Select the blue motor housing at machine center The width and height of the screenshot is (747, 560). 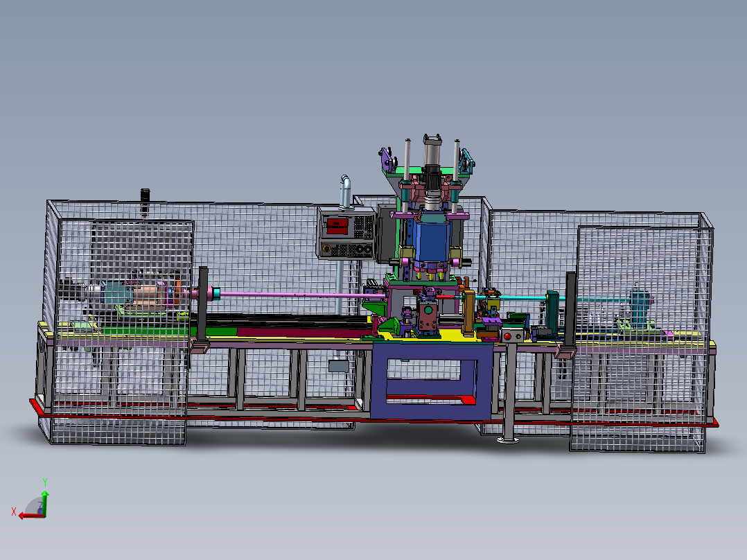(x=432, y=242)
